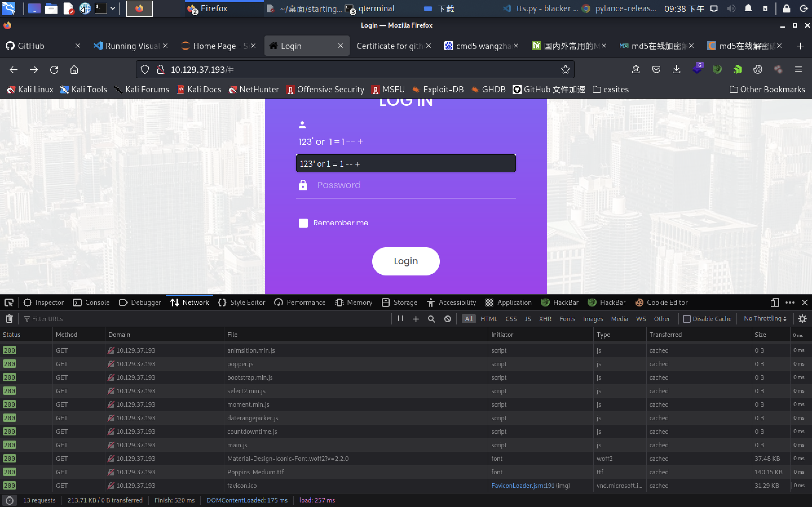Reload the current page

54,69
